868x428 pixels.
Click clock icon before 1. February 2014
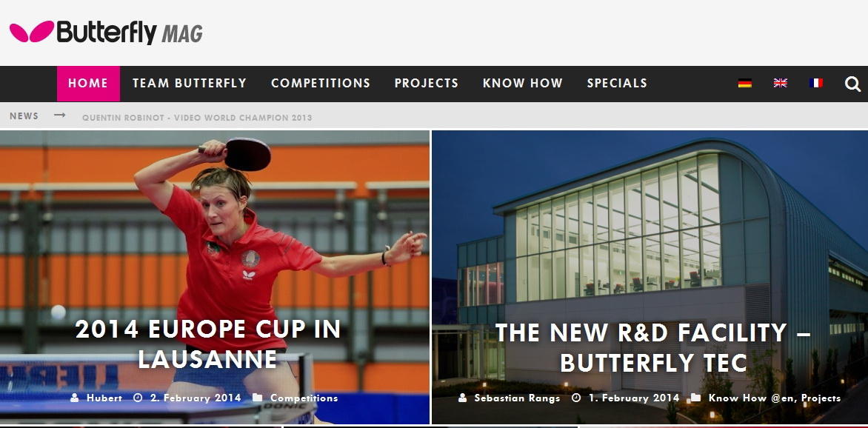(576, 398)
